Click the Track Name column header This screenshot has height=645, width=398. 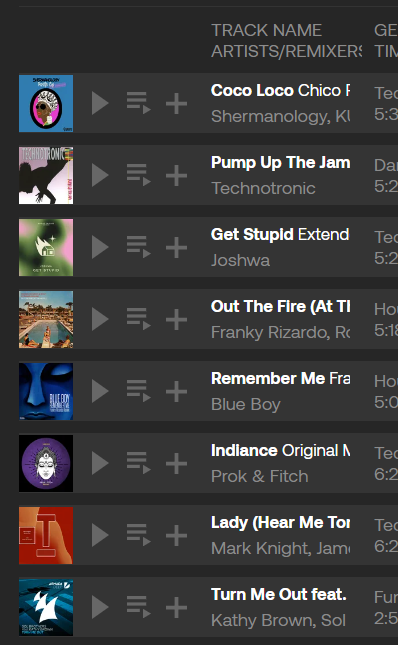[266, 30]
